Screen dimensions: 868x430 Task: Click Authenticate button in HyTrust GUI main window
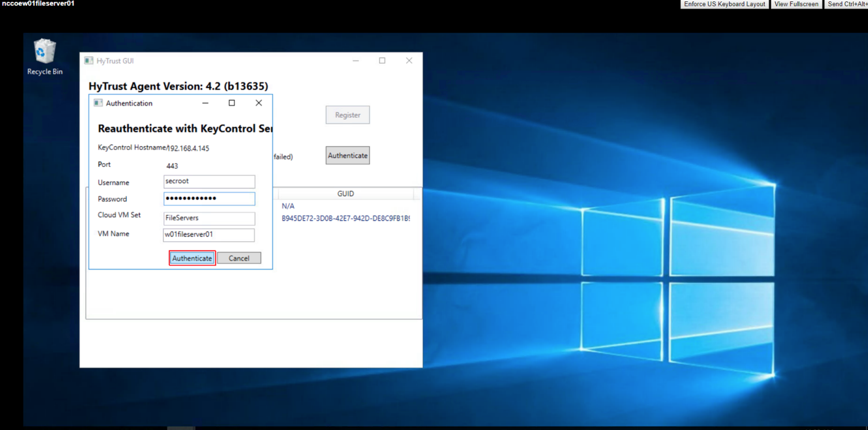pyautogui.click(x=347, y=155)
